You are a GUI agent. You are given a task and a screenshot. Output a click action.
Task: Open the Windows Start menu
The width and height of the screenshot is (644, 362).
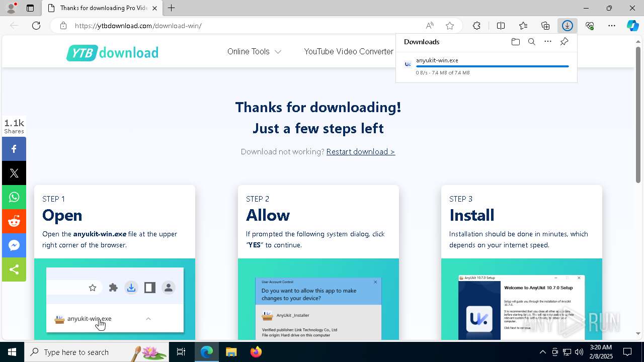pos(12,352)
